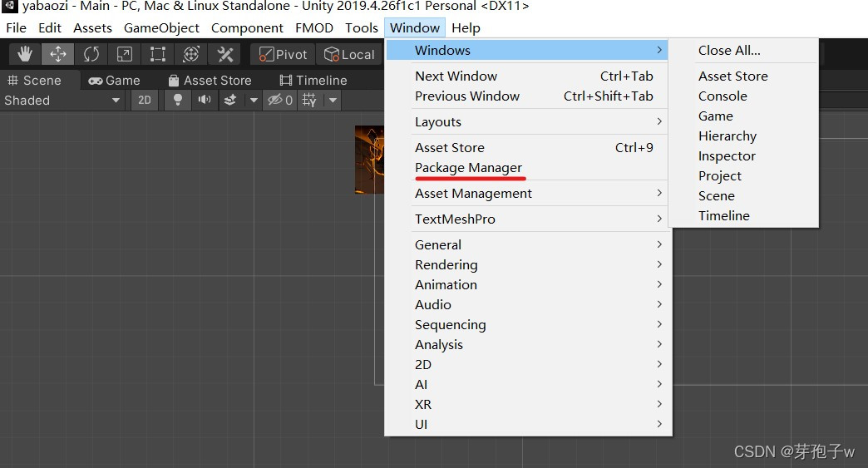Open Asset Store from Window menu
Viewport: 868px width, 468px height.
click(527, 148)
